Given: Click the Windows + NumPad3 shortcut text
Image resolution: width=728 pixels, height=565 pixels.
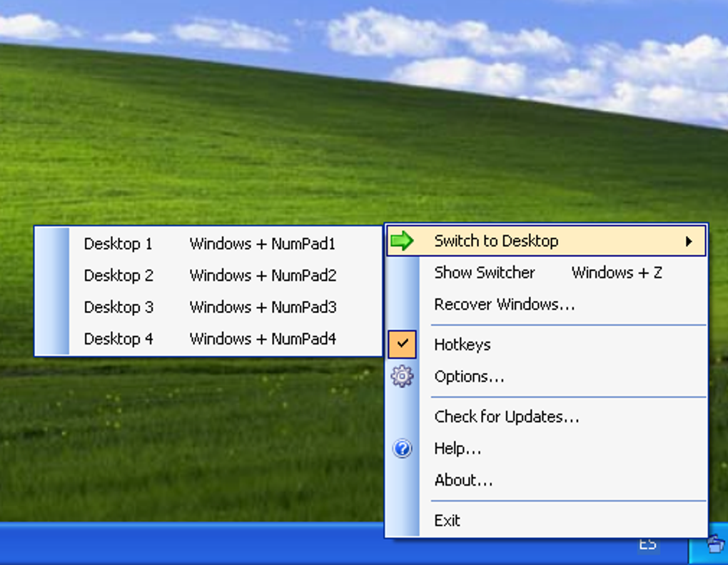Looking at the screenshot, I should pyautogui.click(x=263, y=307).
